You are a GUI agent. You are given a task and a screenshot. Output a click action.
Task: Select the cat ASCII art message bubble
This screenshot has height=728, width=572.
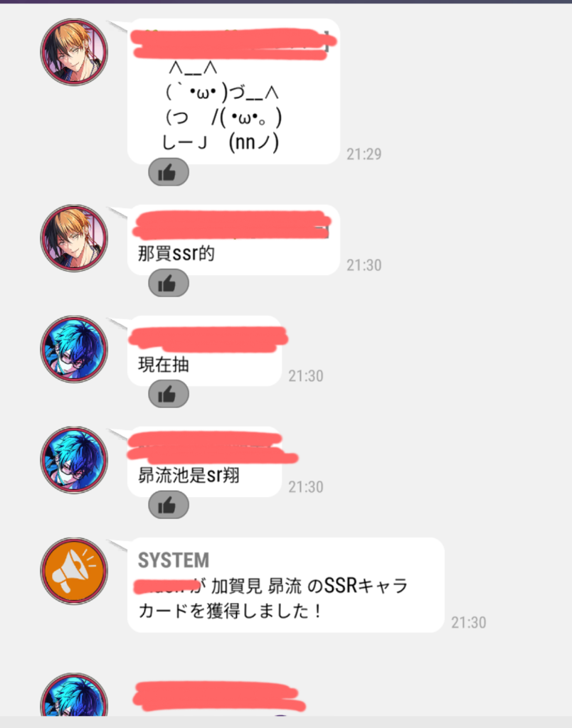[x=234, y=92]
